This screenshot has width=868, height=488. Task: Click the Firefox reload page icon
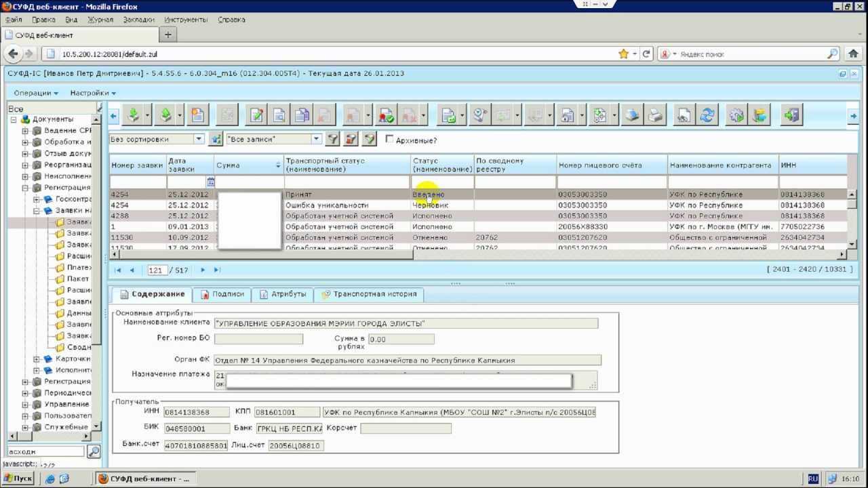tap(646, 54)
